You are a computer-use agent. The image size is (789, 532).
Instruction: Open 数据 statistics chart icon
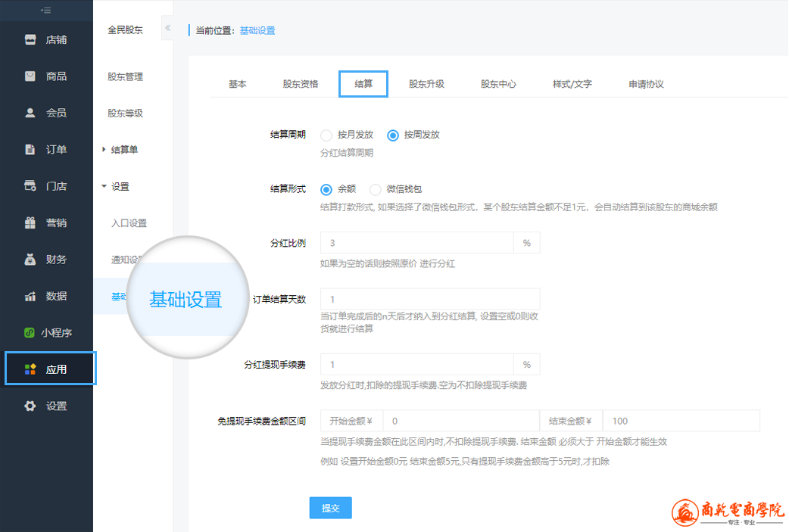coord(30,297)
